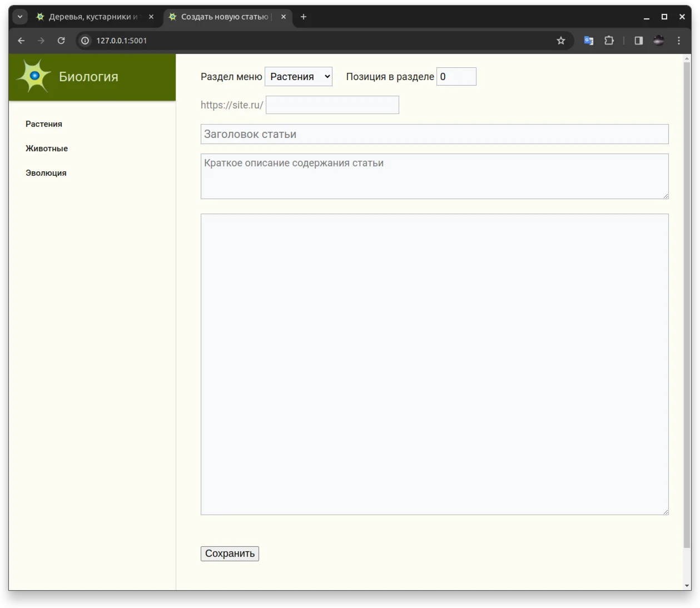Bookmark this page with the star icon
Viewport: 700px width, 608px height.
[560, 41]
